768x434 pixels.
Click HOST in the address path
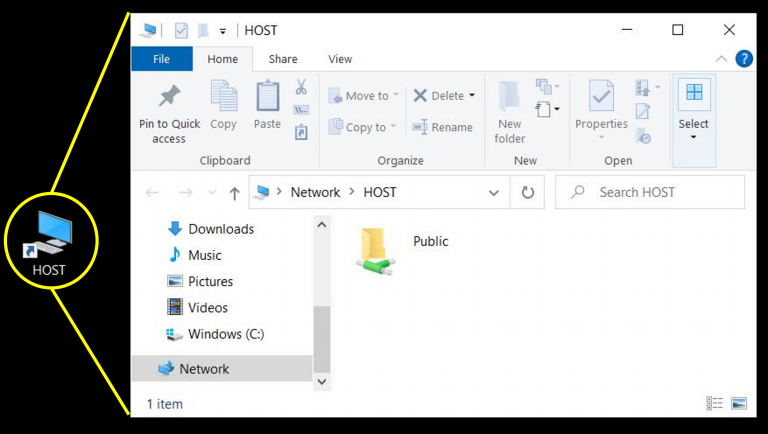[380, 193]
